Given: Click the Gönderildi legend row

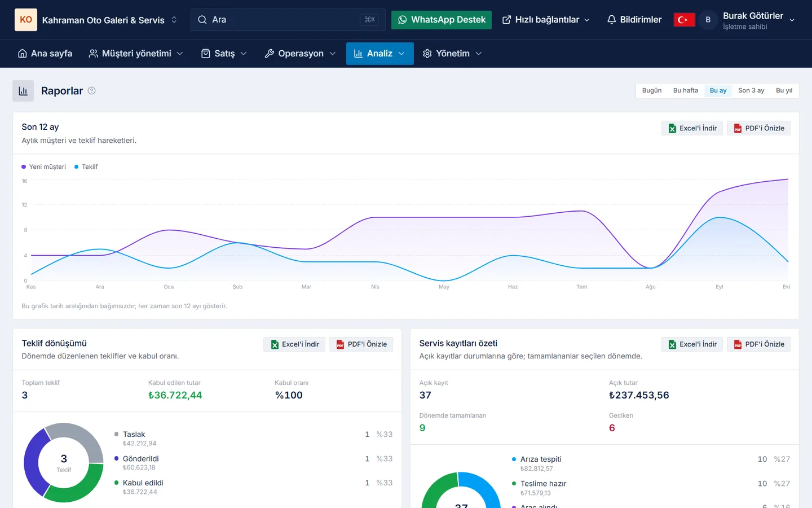Looking at the screenshot, I should click(253, 463).
